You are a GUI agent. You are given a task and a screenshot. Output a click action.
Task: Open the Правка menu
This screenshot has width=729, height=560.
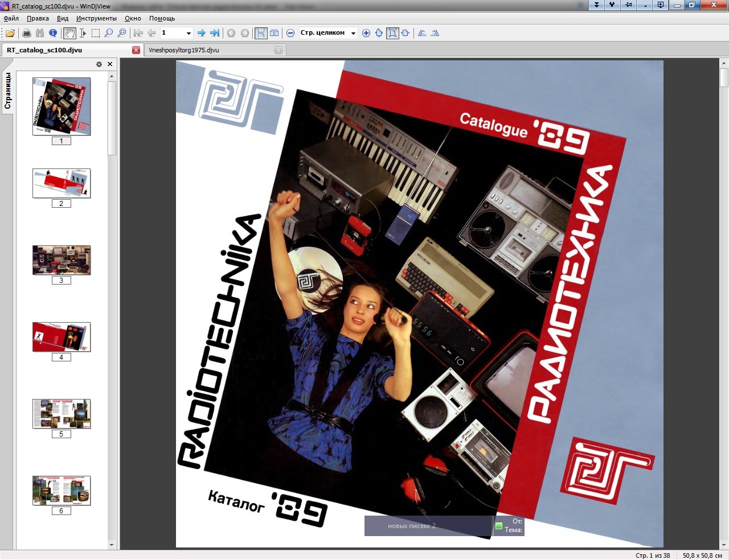click(x=38, y=18)
